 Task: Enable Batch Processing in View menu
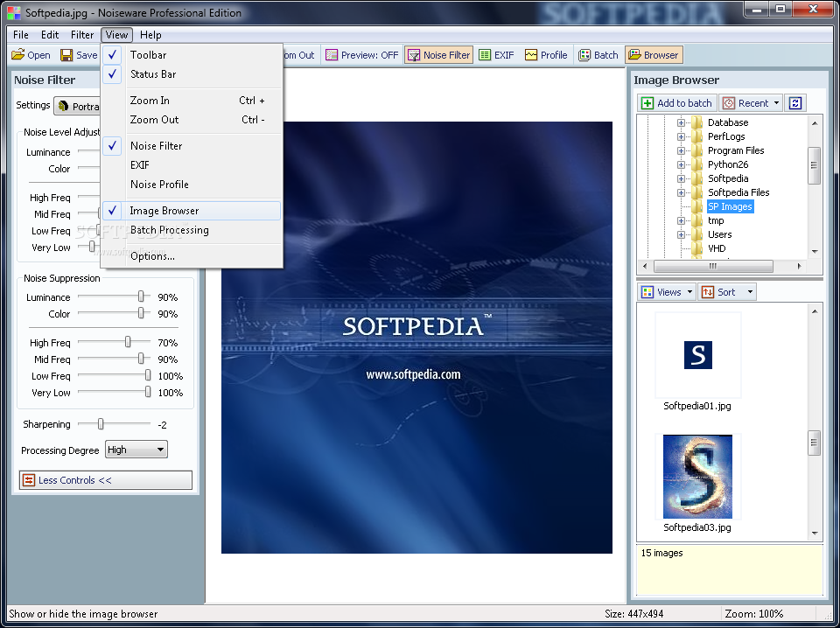click(192, 230)
